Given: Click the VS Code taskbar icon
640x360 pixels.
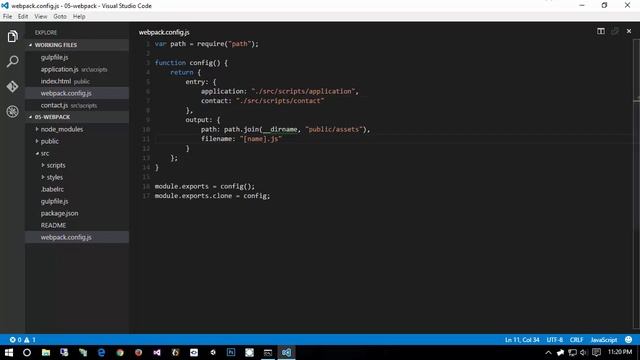Looking at the screenshot, I should pyautogui.click(x=287, y=352).
